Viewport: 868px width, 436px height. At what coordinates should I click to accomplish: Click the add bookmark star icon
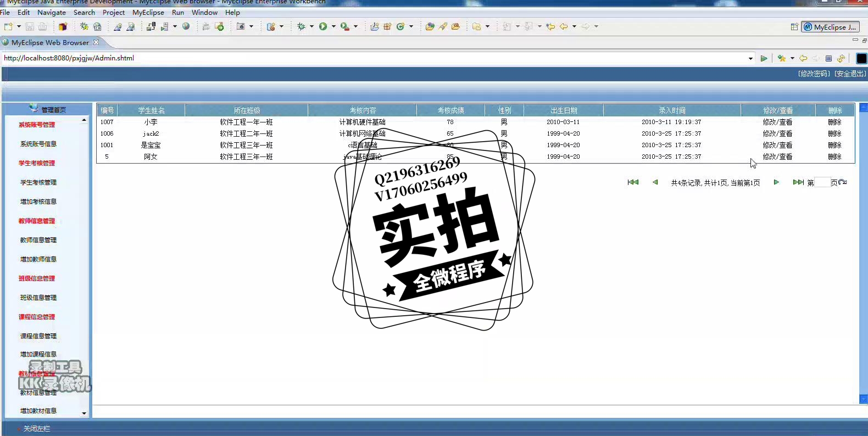click(782, 58)
